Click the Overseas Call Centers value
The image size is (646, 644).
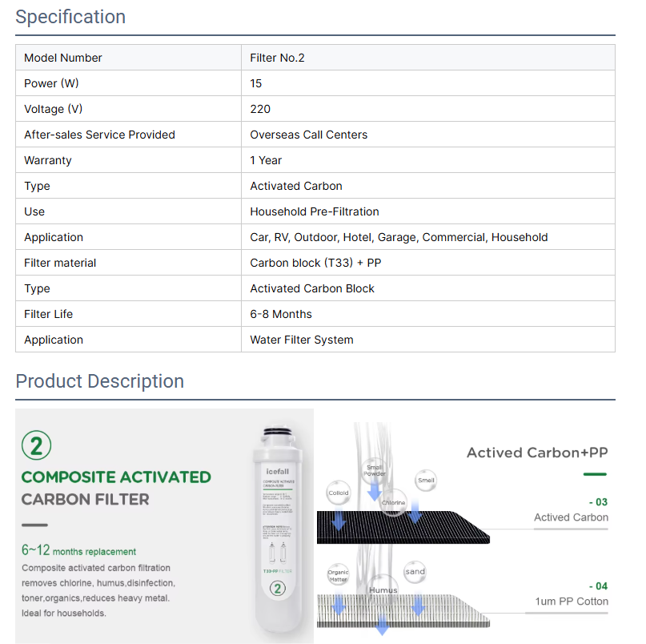coord(308,135)
